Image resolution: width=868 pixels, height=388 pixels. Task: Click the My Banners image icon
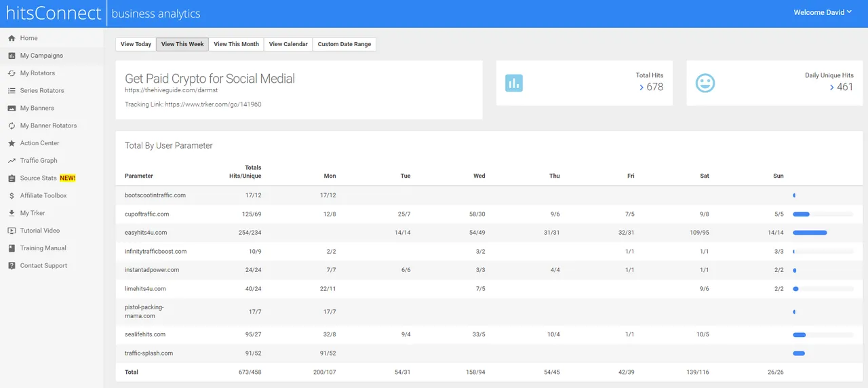12,109
